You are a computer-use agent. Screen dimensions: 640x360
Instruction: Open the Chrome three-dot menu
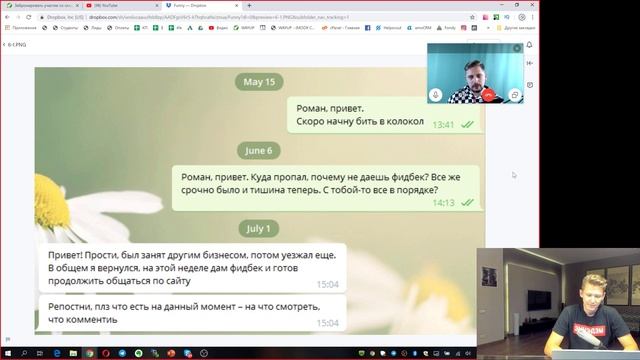click(x=532, y=17)
